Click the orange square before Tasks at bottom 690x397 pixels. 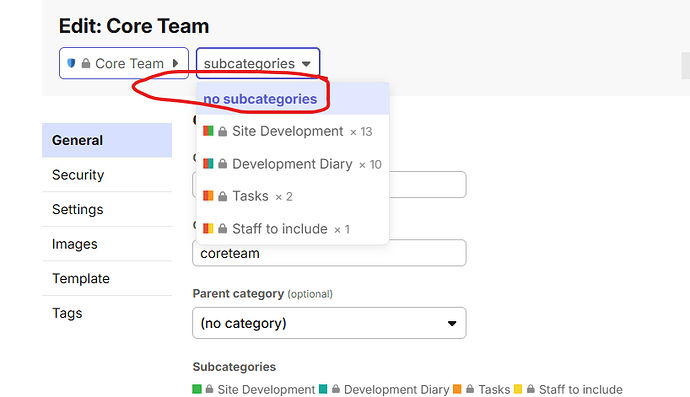pyautogui.click(x=457, y=389)
